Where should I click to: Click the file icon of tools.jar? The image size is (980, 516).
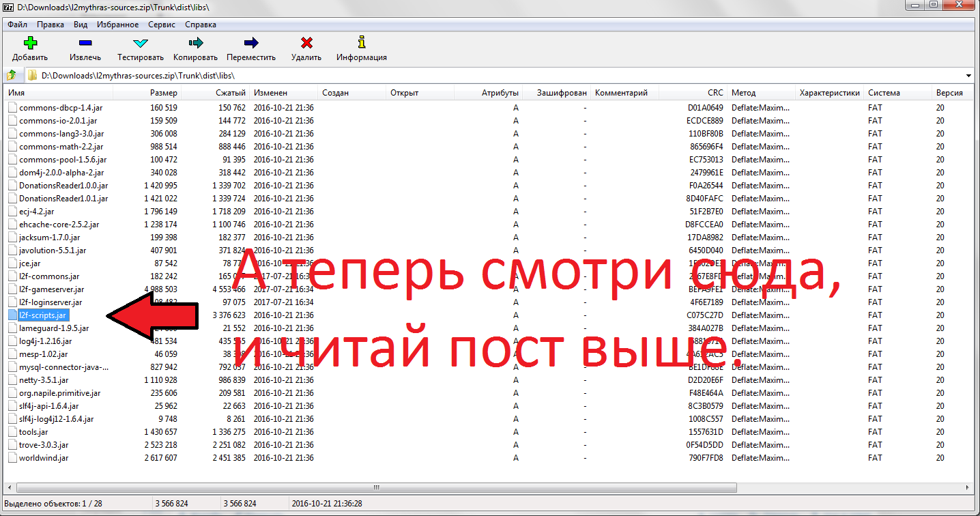(12, 432)
